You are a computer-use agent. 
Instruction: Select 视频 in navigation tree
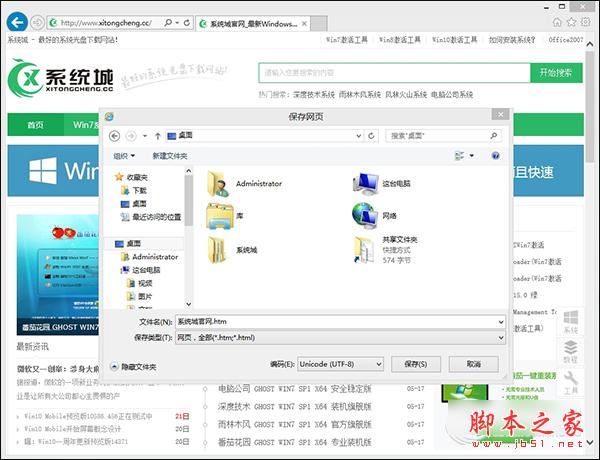point(140,283)
